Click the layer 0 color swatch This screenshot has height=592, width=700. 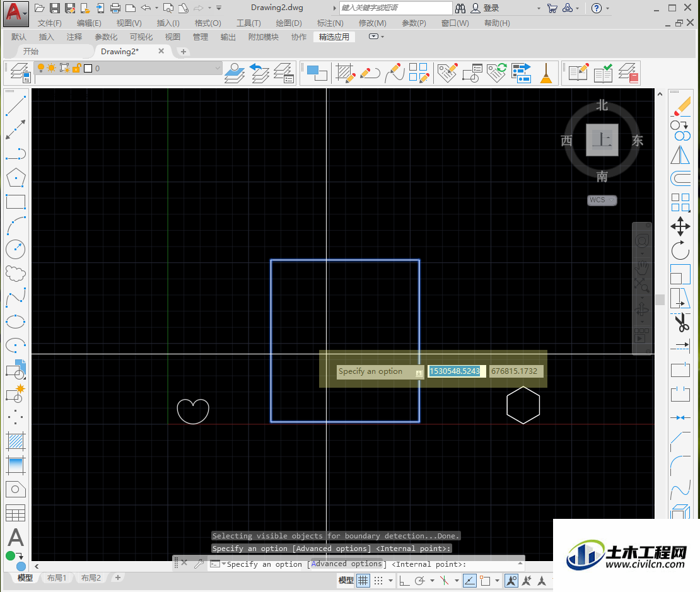(88, 68)
